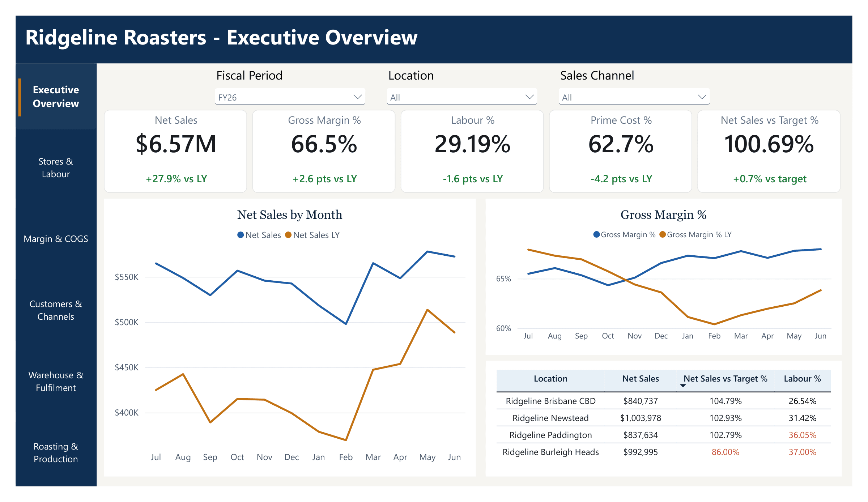This screenshot has width=868, height=502.
Task: Click the +27.9% vs LY variance text
Action: (x=176, y=179)
